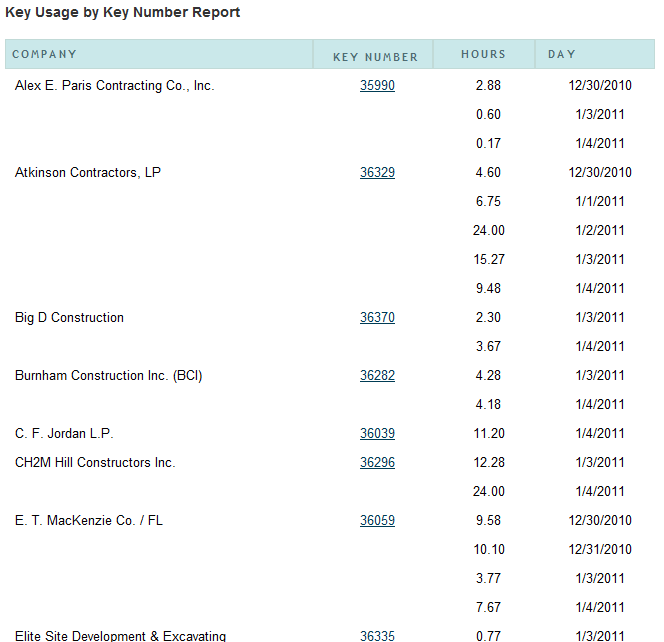Click the Key Usage by Key Number Report title
Image resolution: width=664 pixels, height=642 pixels.
click(x=122, y=13)
